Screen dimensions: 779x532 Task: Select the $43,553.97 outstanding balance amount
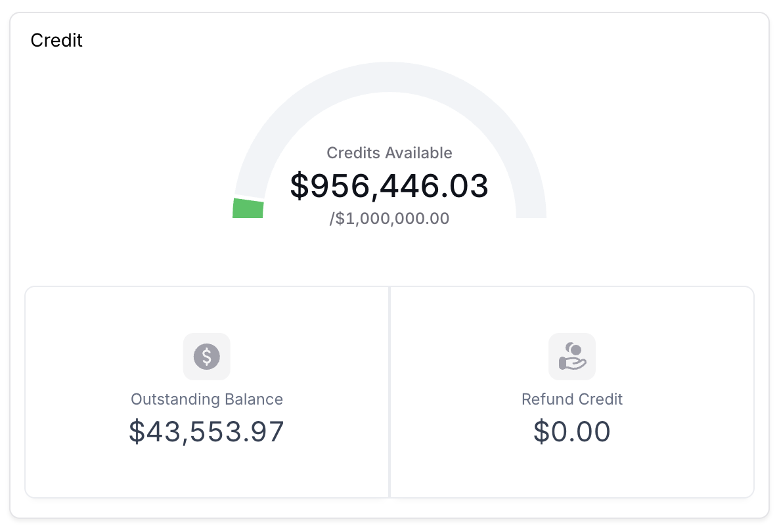click(x=207, y=432)
